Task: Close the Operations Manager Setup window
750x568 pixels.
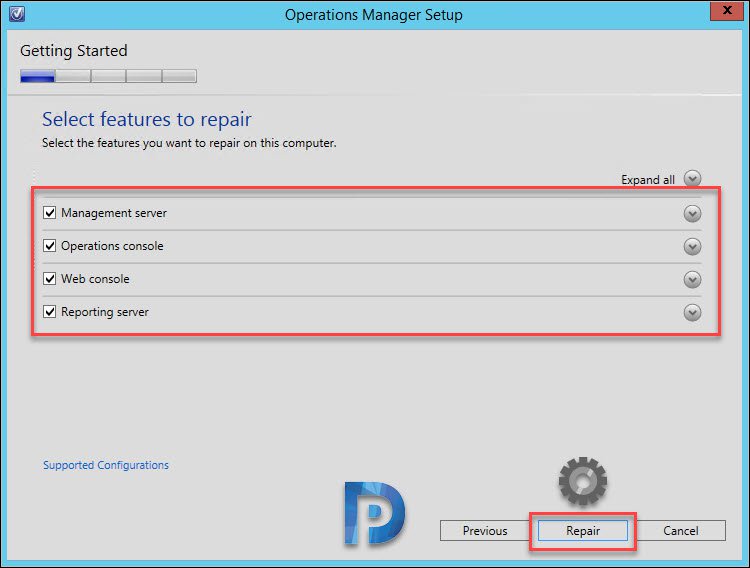Action: point(727,11)
